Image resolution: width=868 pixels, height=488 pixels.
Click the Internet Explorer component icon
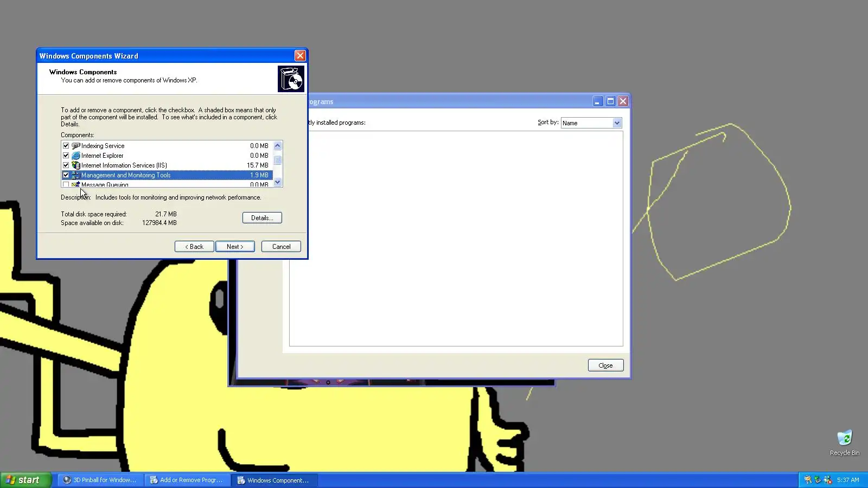76,156
